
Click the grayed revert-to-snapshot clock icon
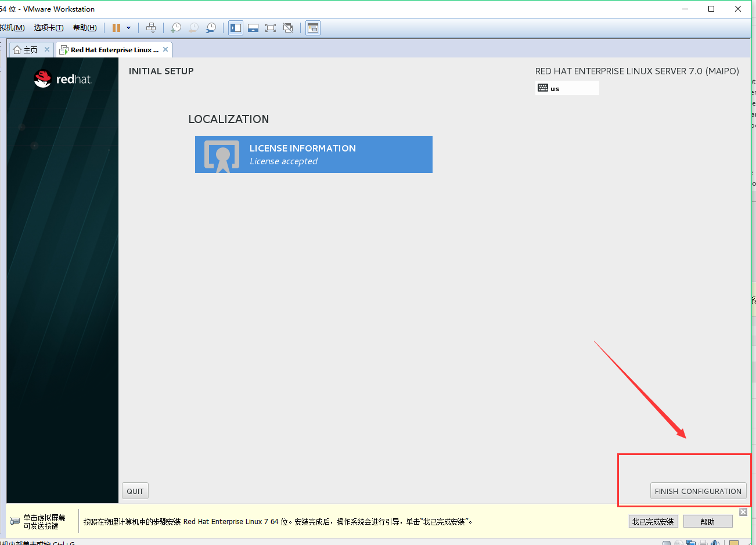(193, 28)
